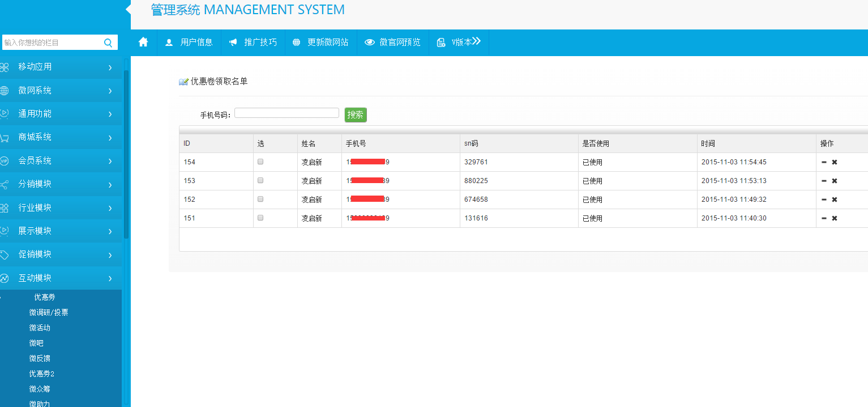
Task: Click the sidebar vertical scrollbar
Action: [126, 153]
